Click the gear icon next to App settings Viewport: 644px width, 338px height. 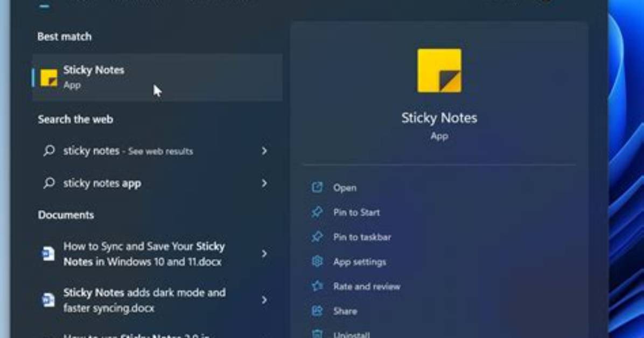317,261
